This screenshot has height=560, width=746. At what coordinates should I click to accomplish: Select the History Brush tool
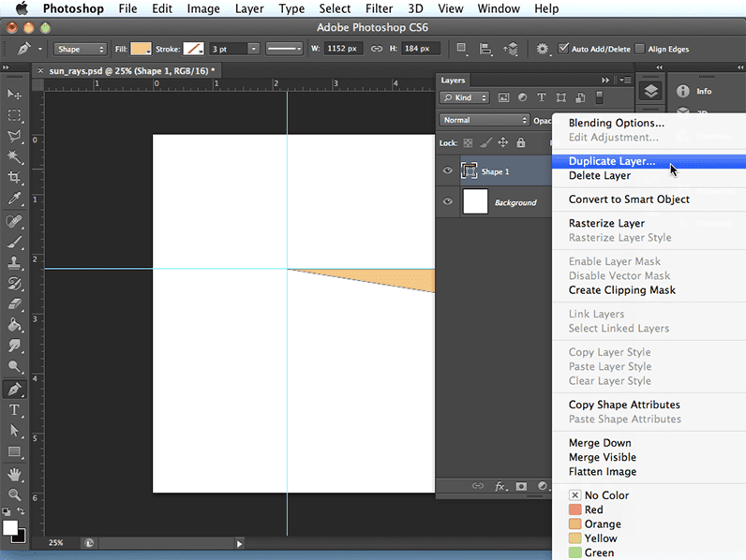coord(14,284)
